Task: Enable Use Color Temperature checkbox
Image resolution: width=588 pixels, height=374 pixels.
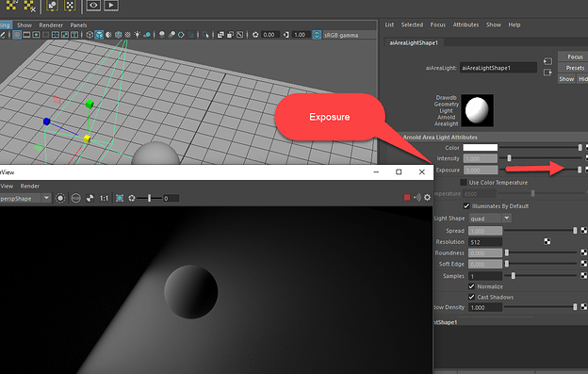Action: 464,182
